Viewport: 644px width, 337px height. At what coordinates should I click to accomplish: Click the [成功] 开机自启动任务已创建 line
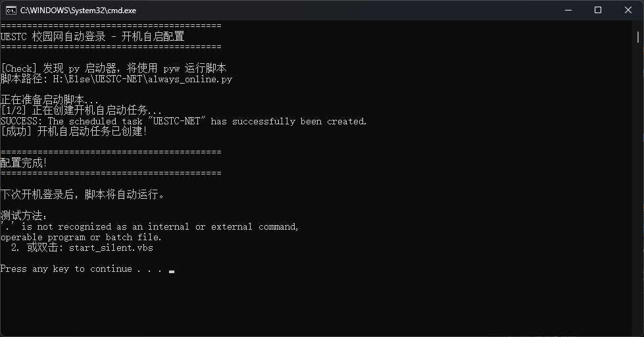(74, 132)
